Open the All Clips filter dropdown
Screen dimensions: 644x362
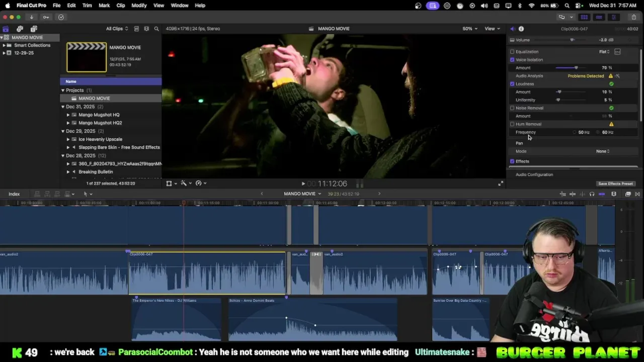pyautogui.click(x=117, y=29)
